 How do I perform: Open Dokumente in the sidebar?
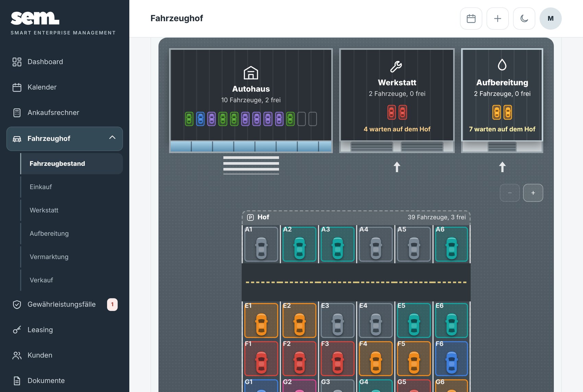(64, 380)
